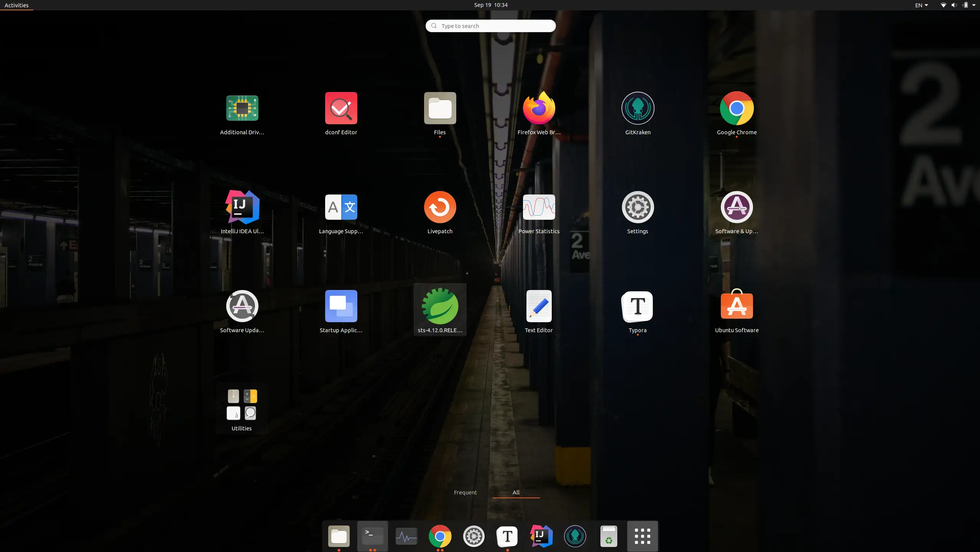980x552 pixels.
Task: Open Language Support app
Action: (341, 207)
